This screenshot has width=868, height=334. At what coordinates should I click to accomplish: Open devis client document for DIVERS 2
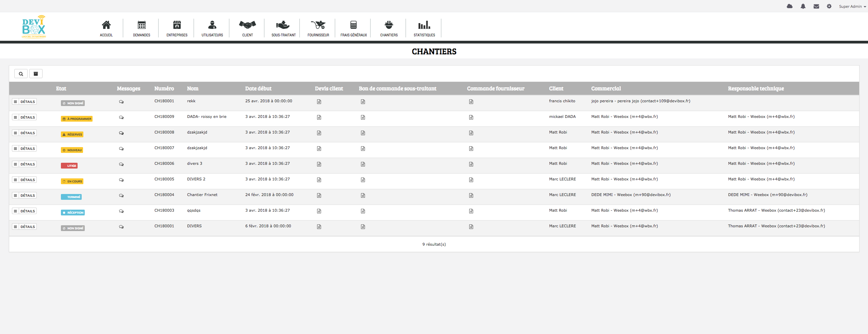coord(319,180)
